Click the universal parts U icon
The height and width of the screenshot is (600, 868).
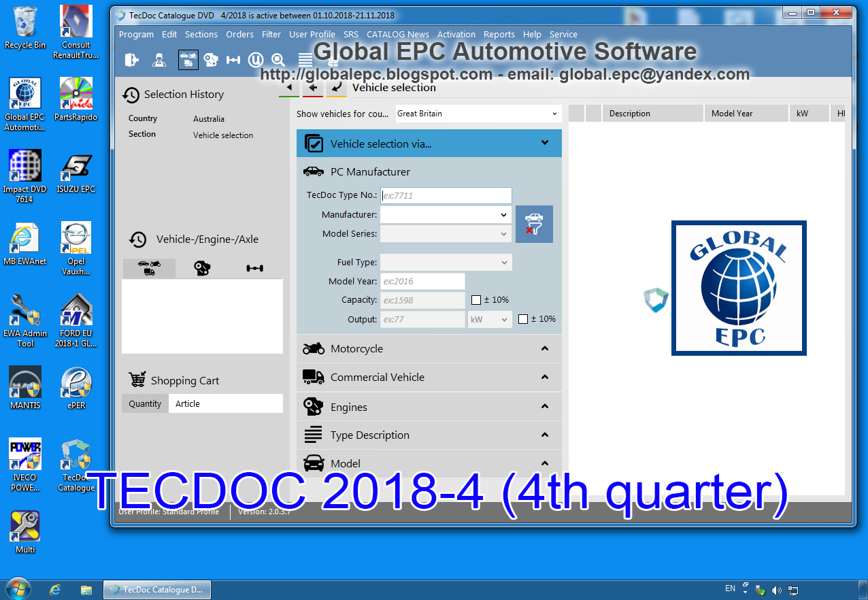(x=256, y=60)
